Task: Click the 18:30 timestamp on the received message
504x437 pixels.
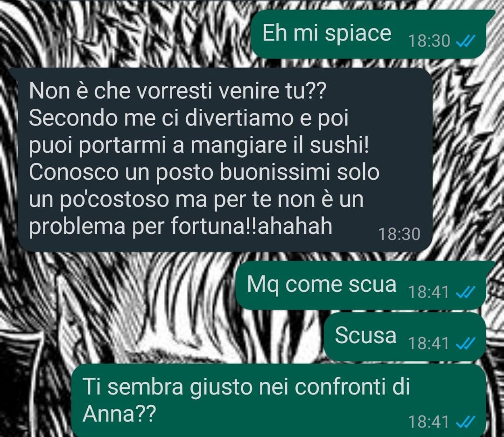Action: pyautogui.click(x=399, y=234)
